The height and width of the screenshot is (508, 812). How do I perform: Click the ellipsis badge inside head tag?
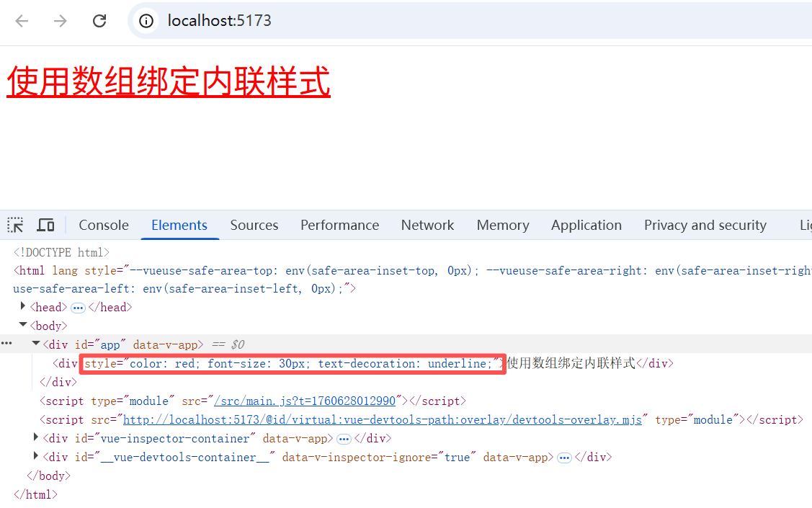coord(78,308)
